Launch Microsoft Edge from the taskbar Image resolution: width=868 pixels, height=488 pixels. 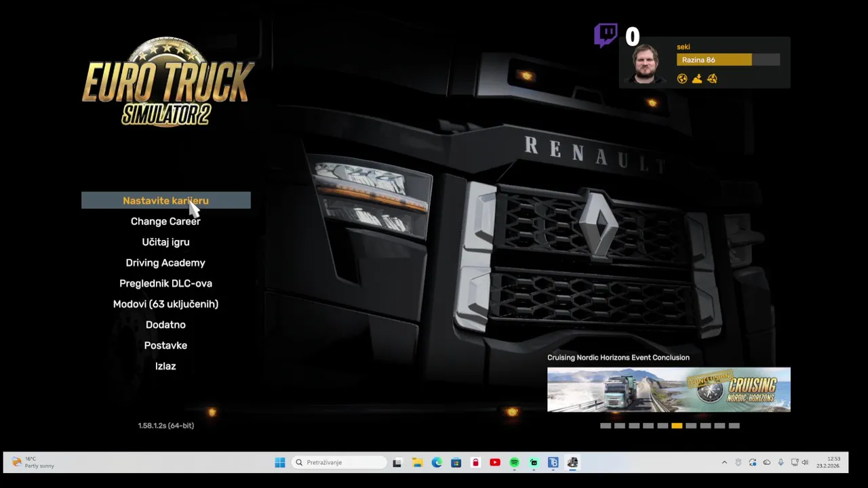click(437, 463)
